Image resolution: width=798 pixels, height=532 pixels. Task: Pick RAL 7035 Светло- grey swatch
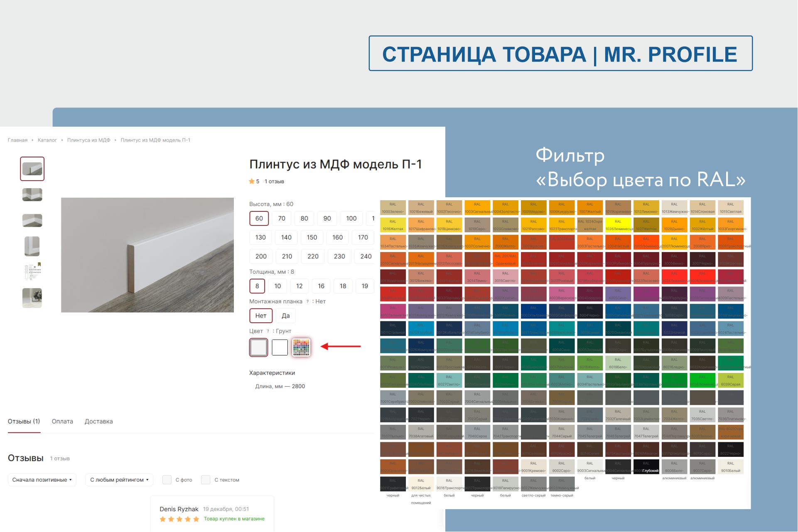(702, 415)
